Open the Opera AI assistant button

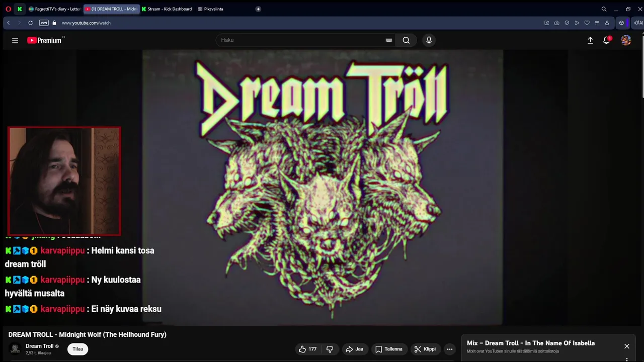[638, 23]
